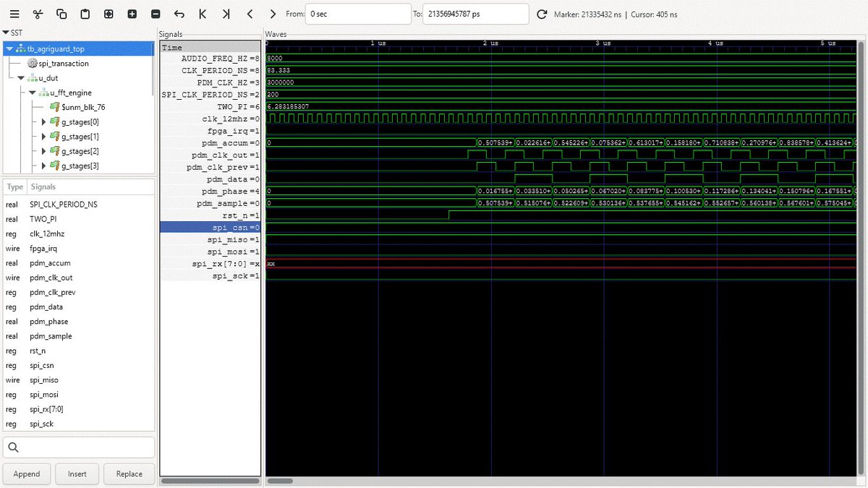Viewport: 868px width, 488px height.
Task: Click the To time input field
Action: 476,14
